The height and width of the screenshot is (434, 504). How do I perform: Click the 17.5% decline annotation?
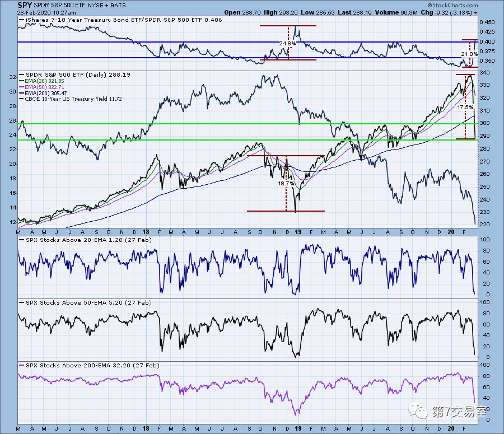pyautogui.click(x=465, y=107)
